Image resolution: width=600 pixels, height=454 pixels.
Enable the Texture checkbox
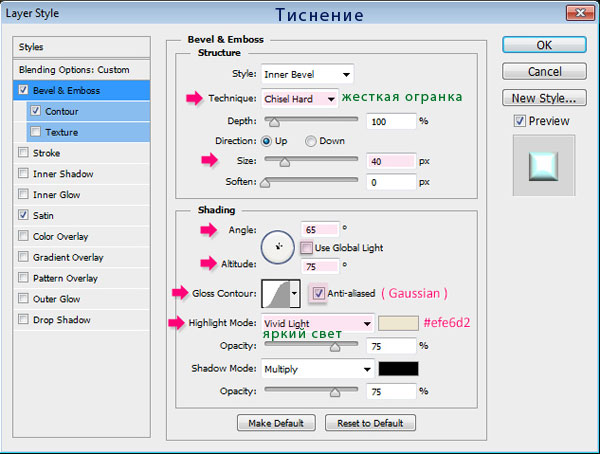tap(36, 132)
